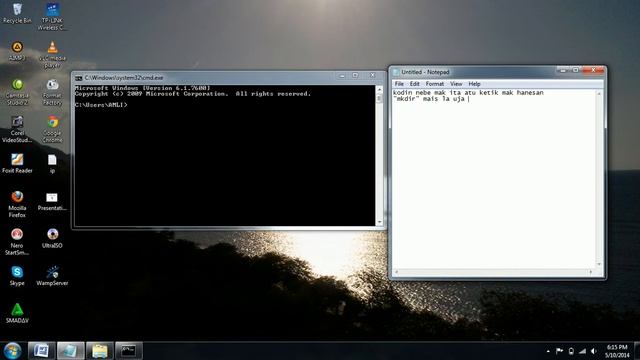Screen dimensions: 640x360
Task: Open the clock and date display
Action: tap(617, 351)
